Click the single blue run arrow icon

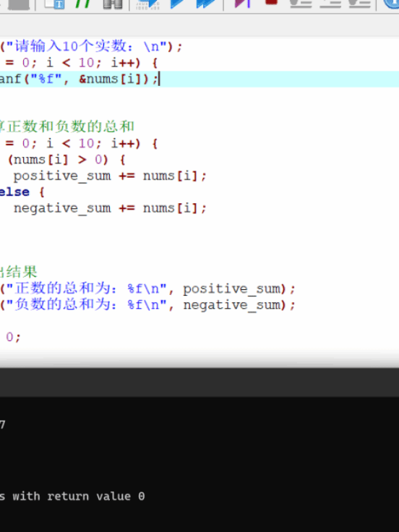click(177, 4)
